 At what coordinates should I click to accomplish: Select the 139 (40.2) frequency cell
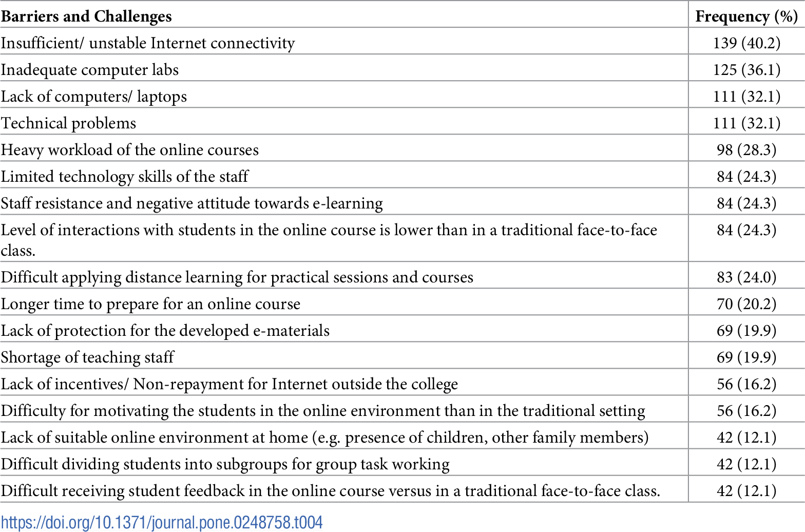tap(746, 43)
